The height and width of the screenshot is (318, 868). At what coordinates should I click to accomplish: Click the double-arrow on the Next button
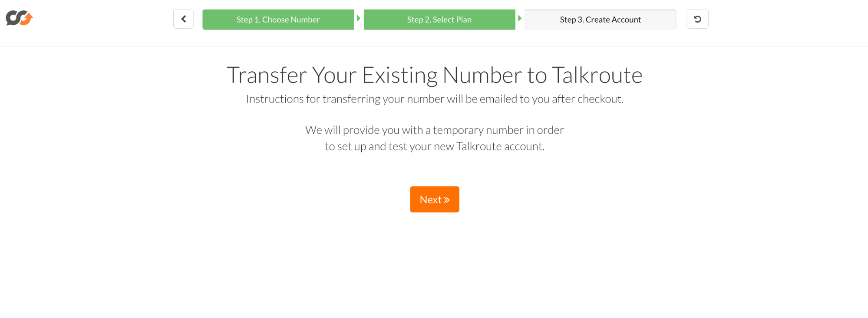tap(446, 199)
